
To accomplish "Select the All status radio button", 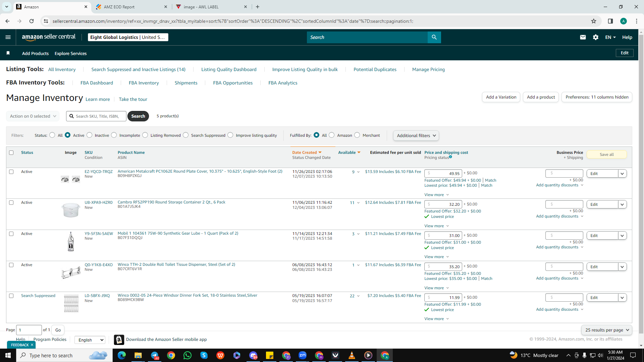I will [x=52, y=135].
